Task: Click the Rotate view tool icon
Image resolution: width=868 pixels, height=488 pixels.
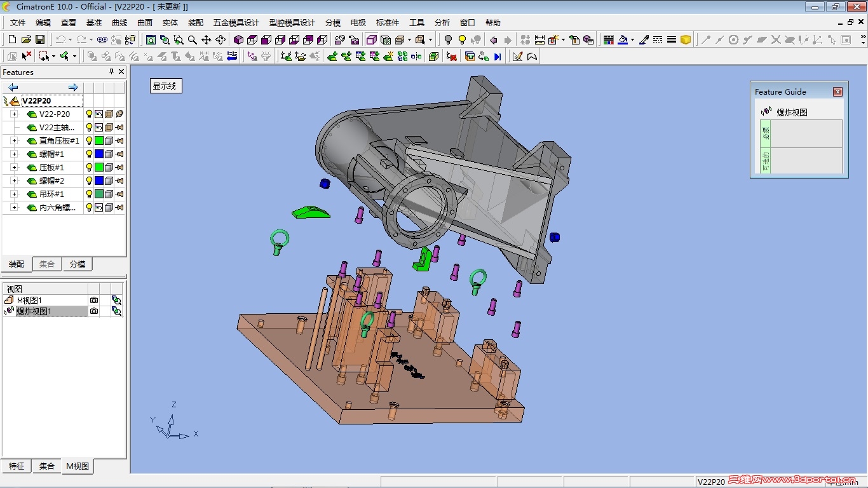Action: click(x=220, y=39)
